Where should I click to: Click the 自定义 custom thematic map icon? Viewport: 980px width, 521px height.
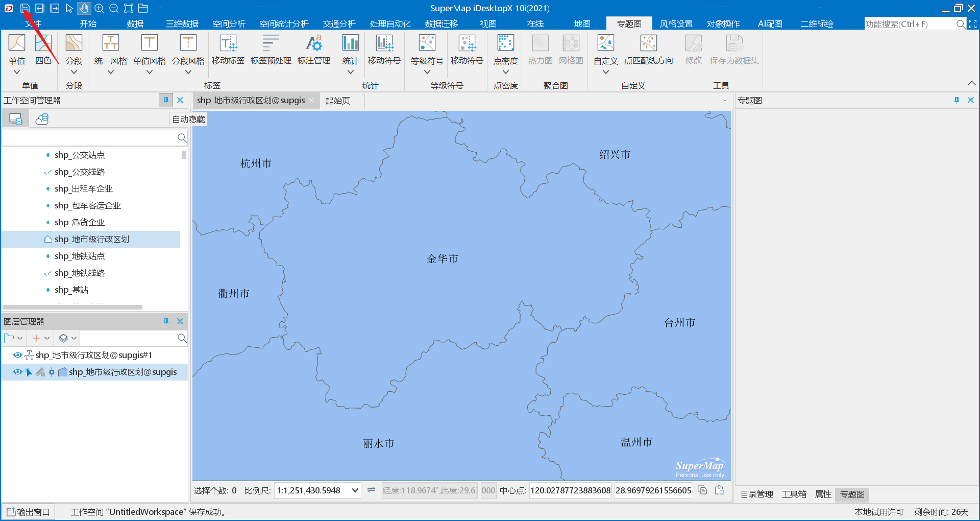pyautogui.click(x=606, y=43)
